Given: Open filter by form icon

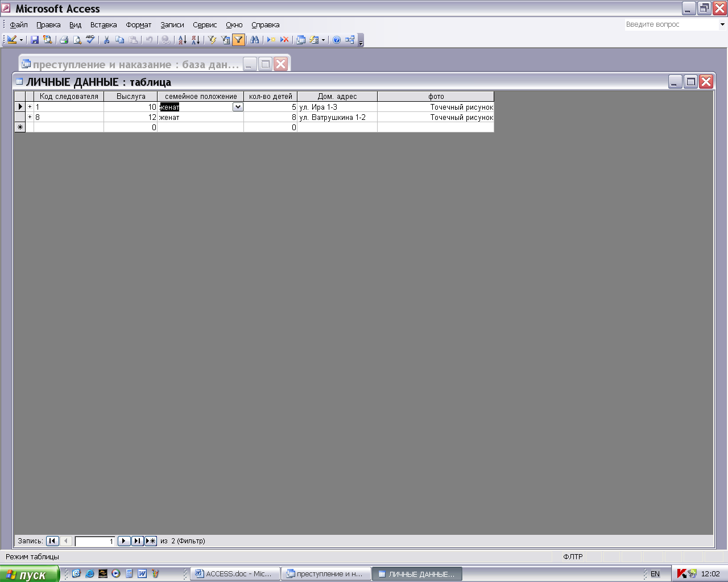Looking at the screenshot, I should (225, 40).
